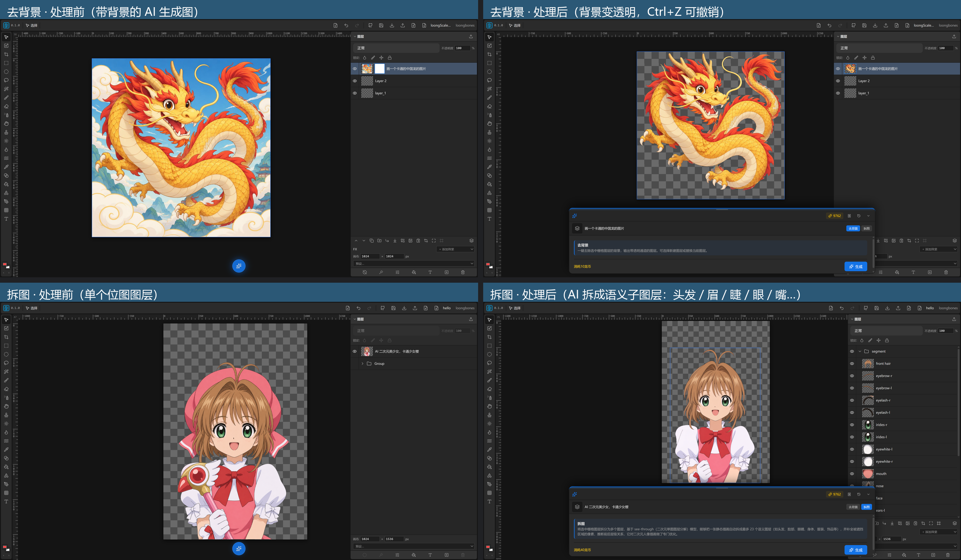This screenshot has height=560, width=961.
Task: Select the 去背景 tab in the bottom-right AI panel
Action: point(853,507)
